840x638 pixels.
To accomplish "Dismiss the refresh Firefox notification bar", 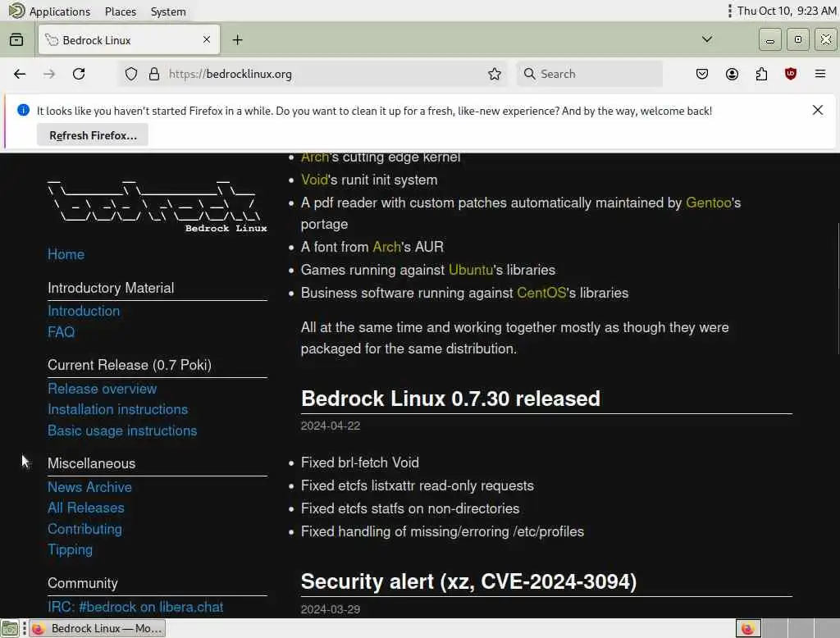I will [x=818, y=110].
